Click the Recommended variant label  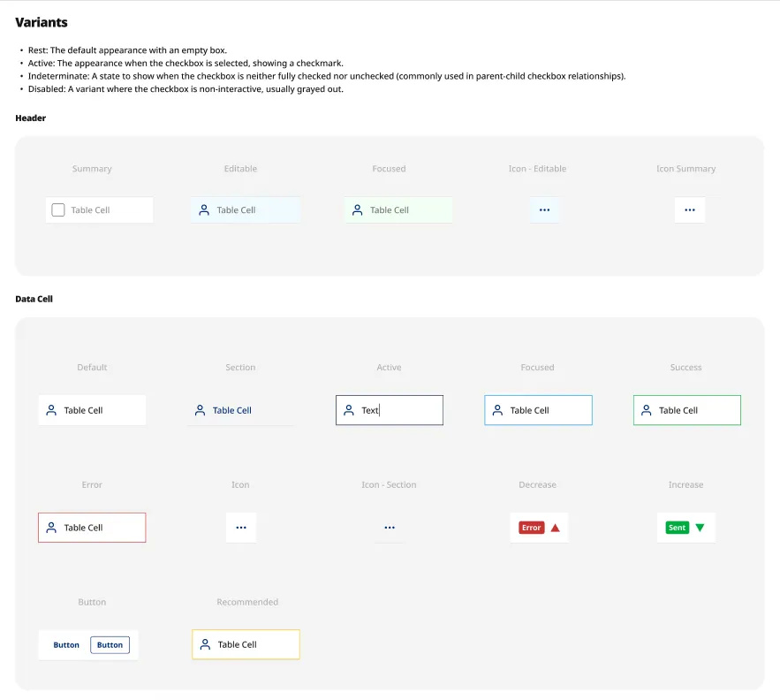coord(247,602)
